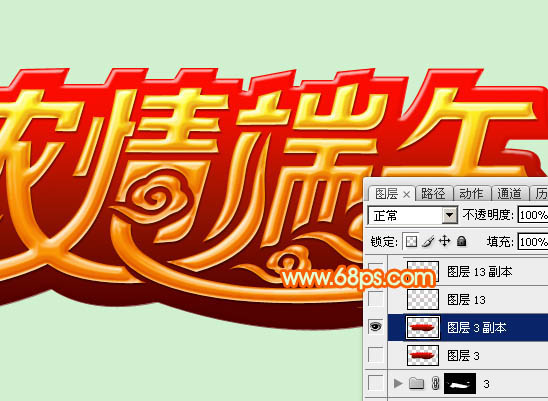Click the lock position move icon
The width and height of the screenshot is (548, 401).
pyautogui.click(x=445, y=241)
